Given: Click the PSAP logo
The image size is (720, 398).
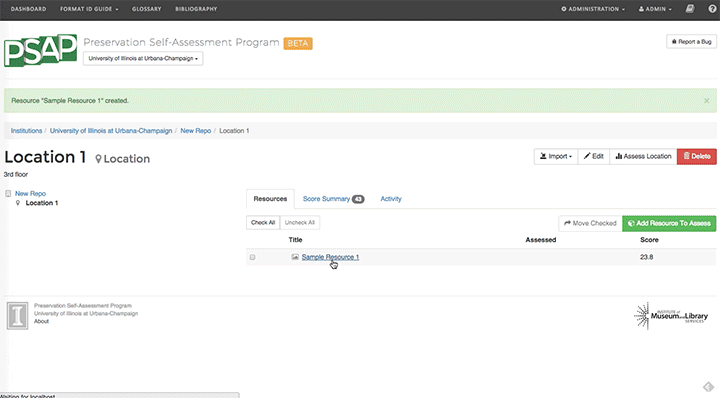Looking at the screenshot, I should 40,50.
